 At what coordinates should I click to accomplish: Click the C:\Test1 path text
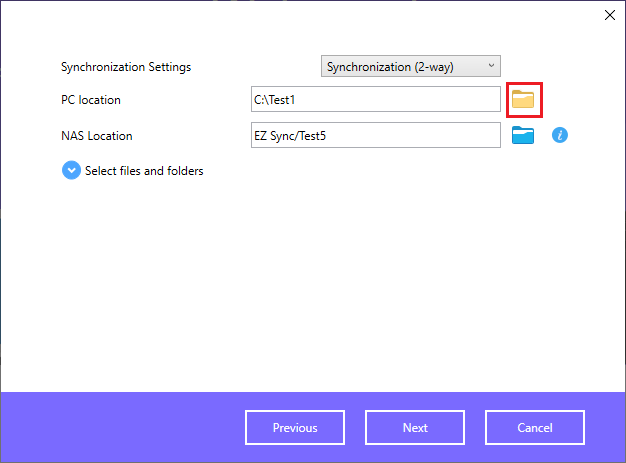coord(275,100)
